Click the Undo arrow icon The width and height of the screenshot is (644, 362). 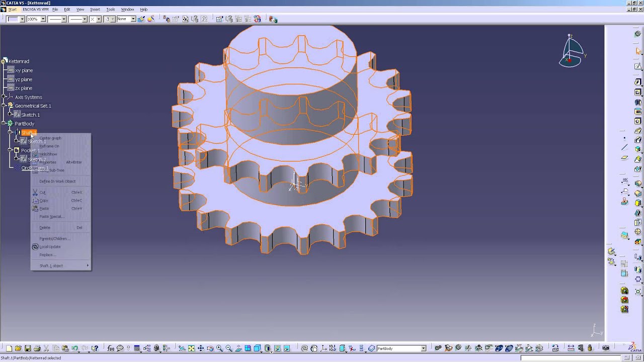74,348
